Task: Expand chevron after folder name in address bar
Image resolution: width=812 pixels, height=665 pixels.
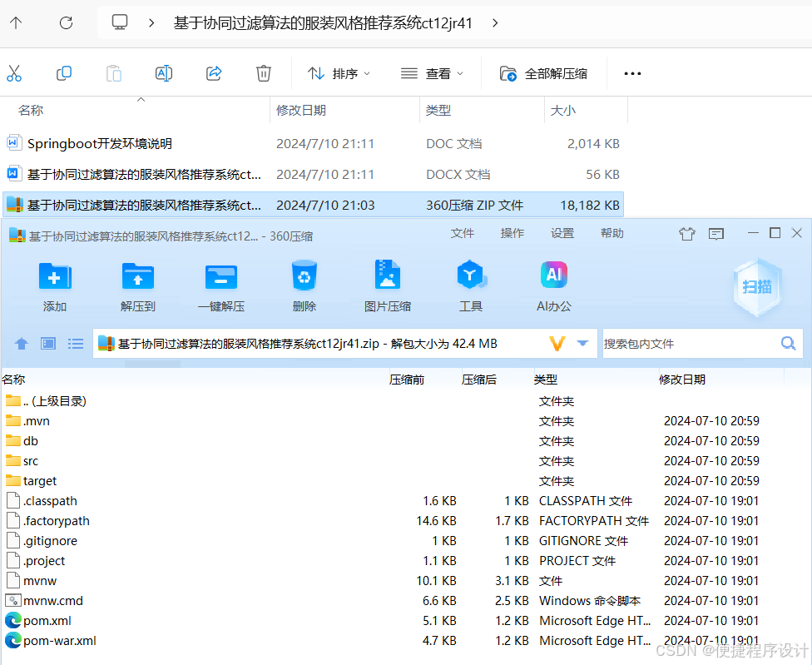Action: coord(495,22)
